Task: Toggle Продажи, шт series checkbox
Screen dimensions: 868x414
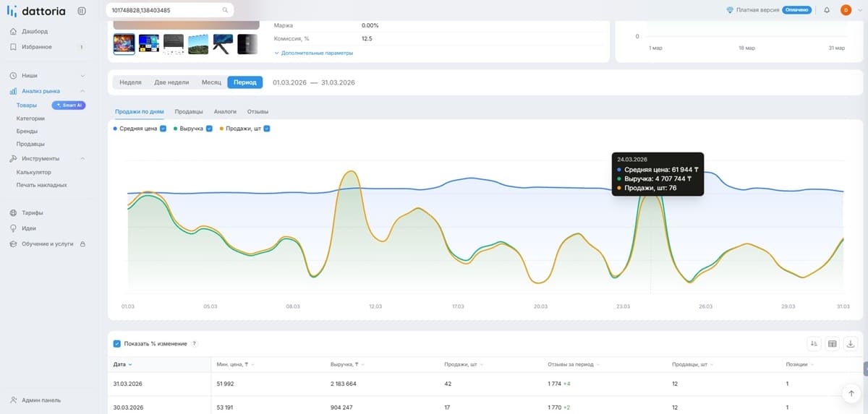Action: point(267,129)
